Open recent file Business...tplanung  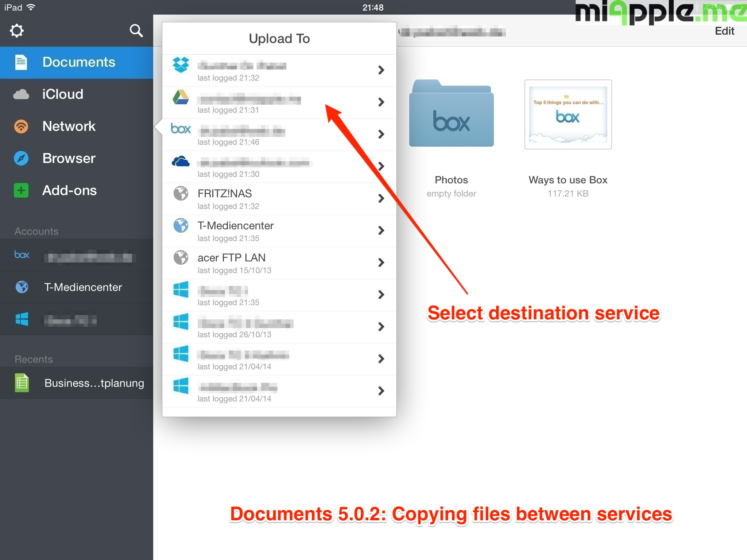tap(94, 383)
